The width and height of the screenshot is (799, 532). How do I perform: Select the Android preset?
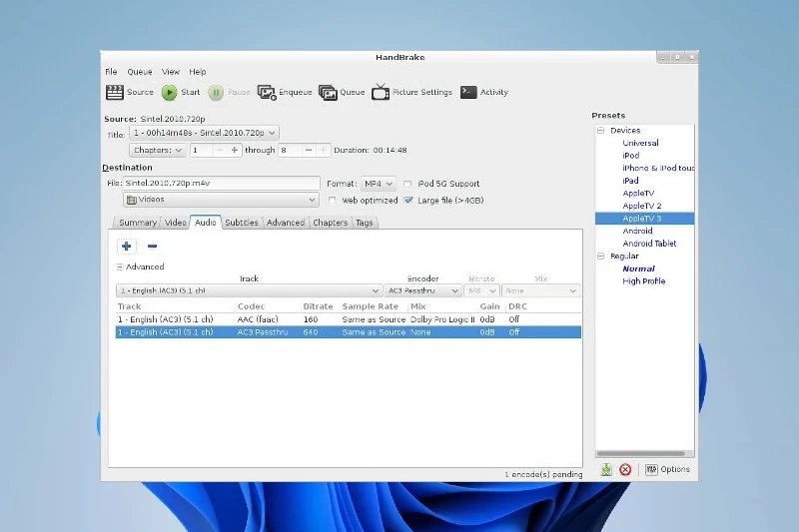(637, 232)
